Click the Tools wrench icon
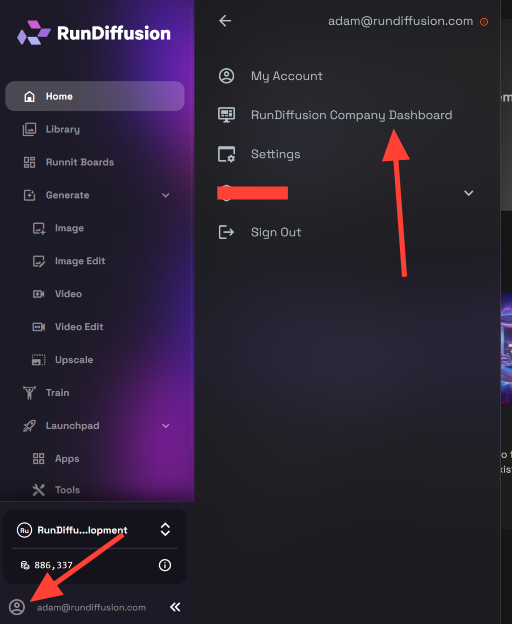The height and width of the screenshot is (625, 512). click(x=39, y=490)
